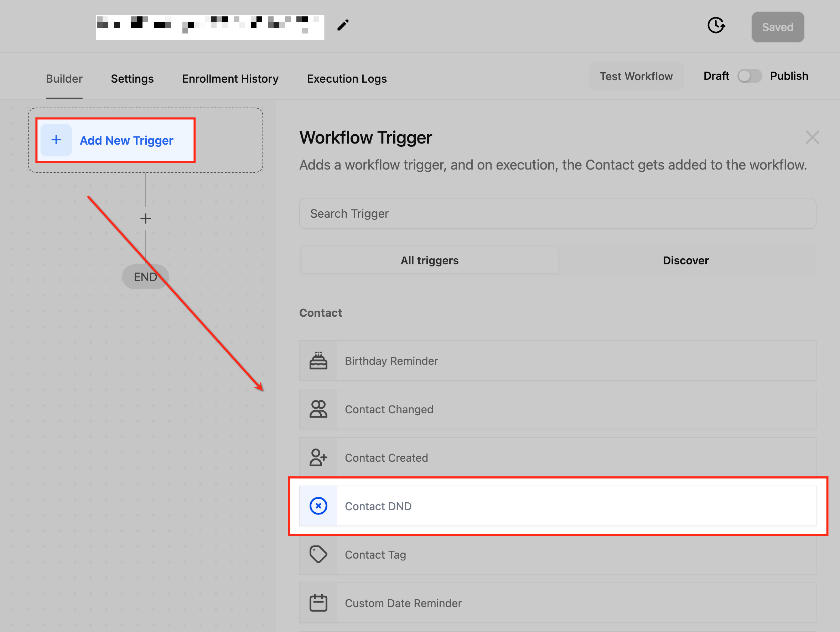Image resolution: width=840 pixels, height=632 pixels.
Task: Click the Birthday Reminder cake icon
Action: (318, 361)
